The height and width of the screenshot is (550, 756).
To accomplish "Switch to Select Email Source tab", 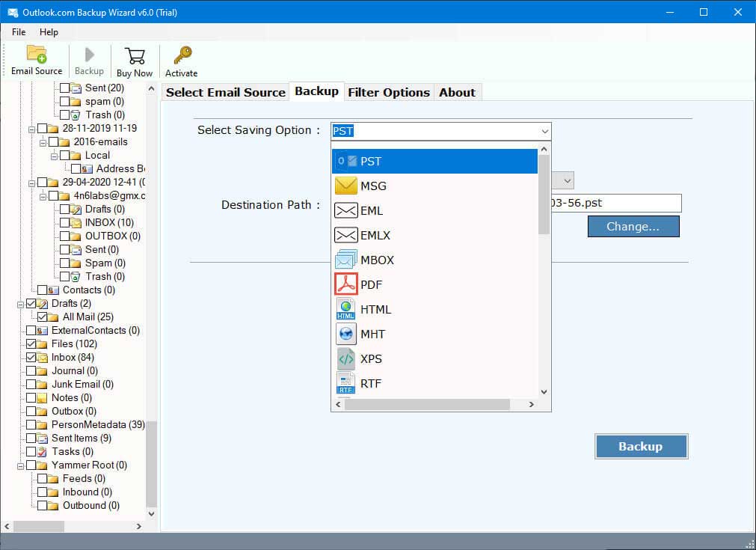I will click(225, 92).
